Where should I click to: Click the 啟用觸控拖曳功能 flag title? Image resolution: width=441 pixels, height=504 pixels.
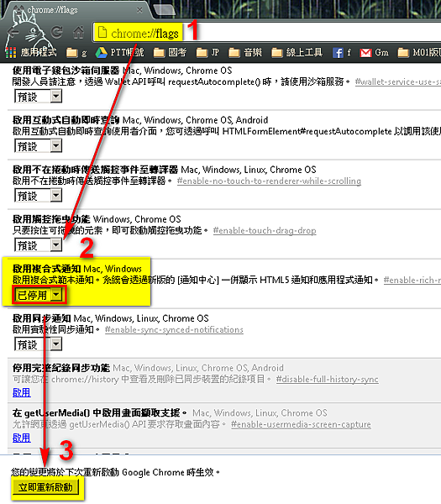tap(51, 219)
